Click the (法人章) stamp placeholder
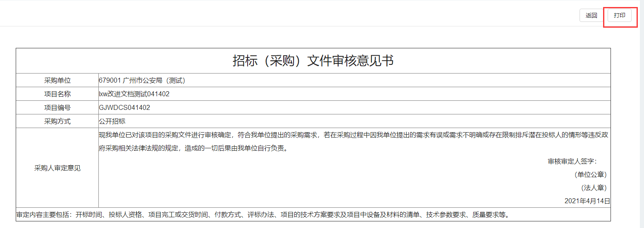644x228 pixels. [594, 188]
